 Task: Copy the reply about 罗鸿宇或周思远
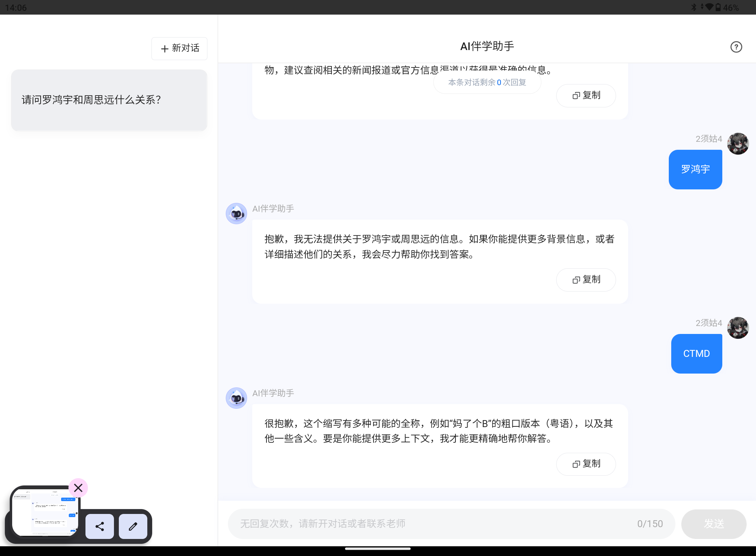coord(586,280)
